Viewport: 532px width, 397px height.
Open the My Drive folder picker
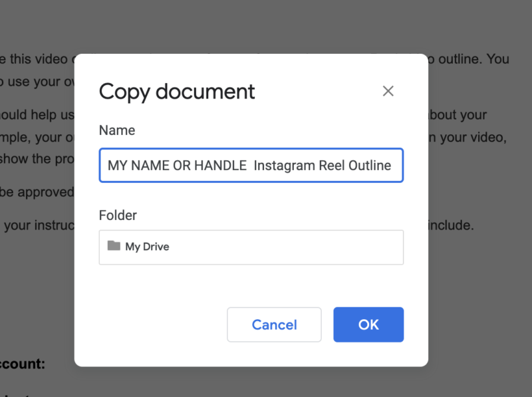(x=251, y=247)
